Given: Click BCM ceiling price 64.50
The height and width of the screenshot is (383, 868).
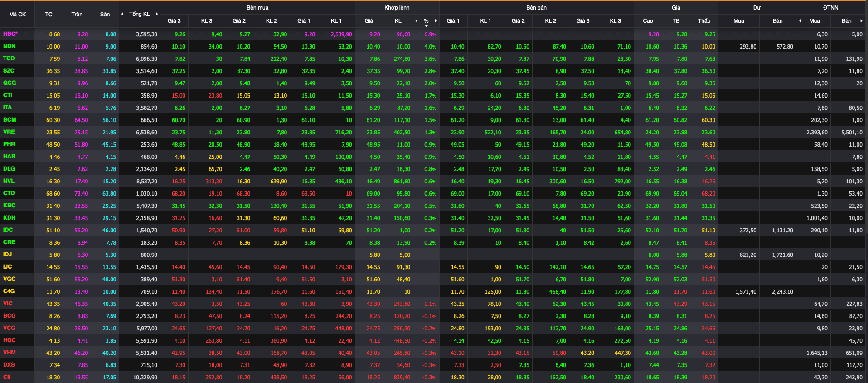Looking at the screenshot, I should (81, 120).
